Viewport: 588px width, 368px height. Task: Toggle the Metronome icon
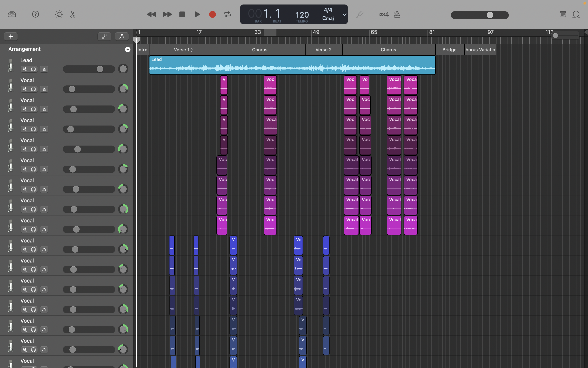click(x=397, y=14)
